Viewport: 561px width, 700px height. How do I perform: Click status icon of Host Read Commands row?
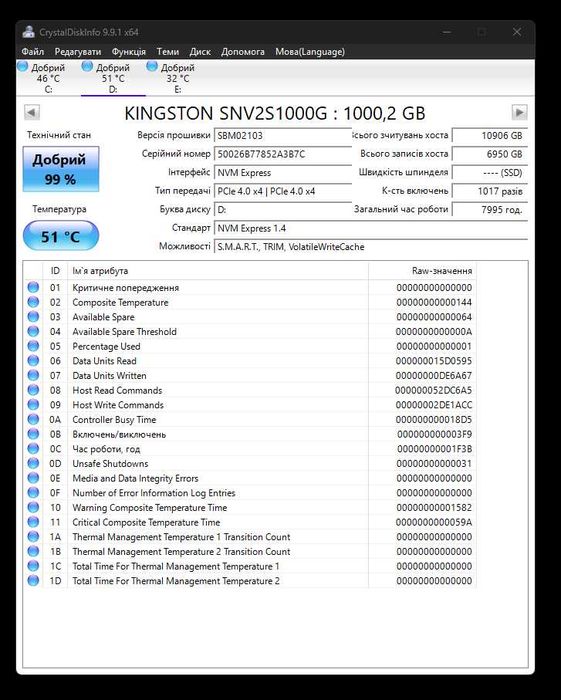33,390
